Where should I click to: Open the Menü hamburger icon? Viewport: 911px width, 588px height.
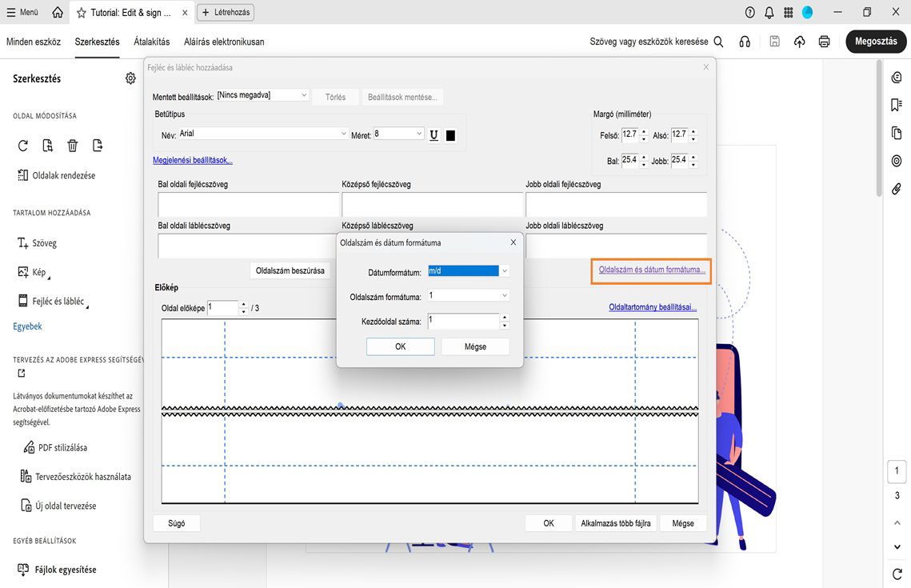point(11,12)
